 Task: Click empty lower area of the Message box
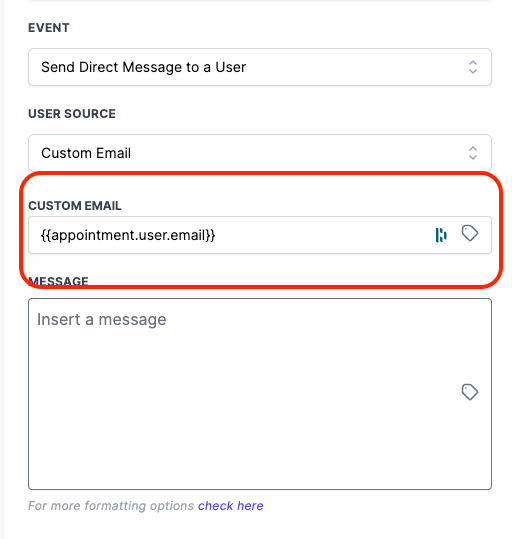point(241,447)
